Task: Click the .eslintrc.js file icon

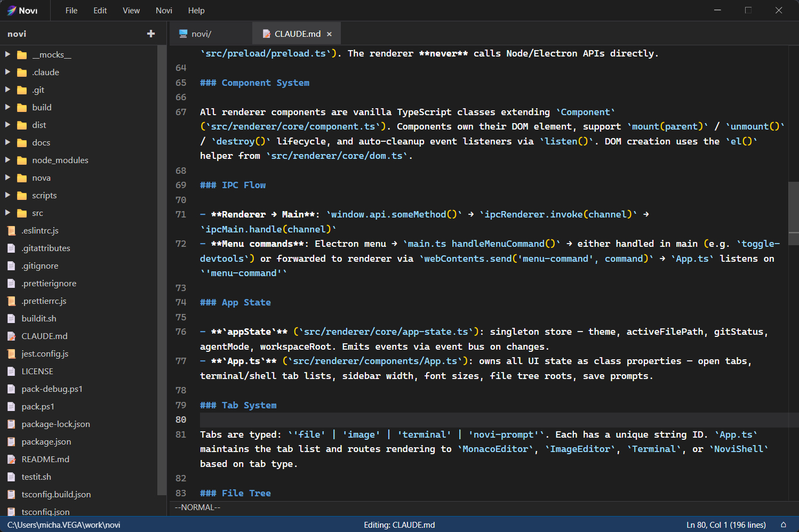Action: 11,231
